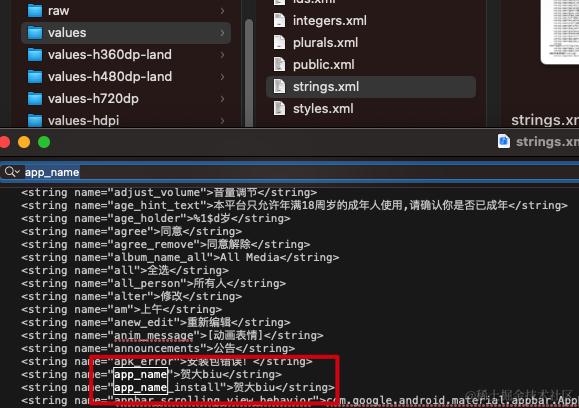Click the values-h360dp-land folder icon
The width and height of the screenshot is (579, 408).
[x=35, y=55]
